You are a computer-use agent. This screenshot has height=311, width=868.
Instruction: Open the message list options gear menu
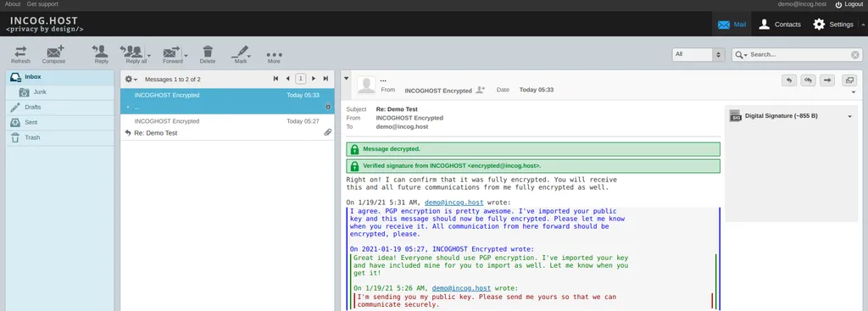coord(131,79)
